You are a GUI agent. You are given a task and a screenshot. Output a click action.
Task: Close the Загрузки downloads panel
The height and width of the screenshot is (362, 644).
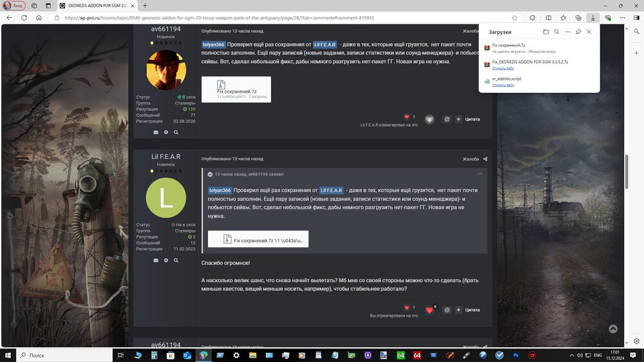[x=589, y=32]
